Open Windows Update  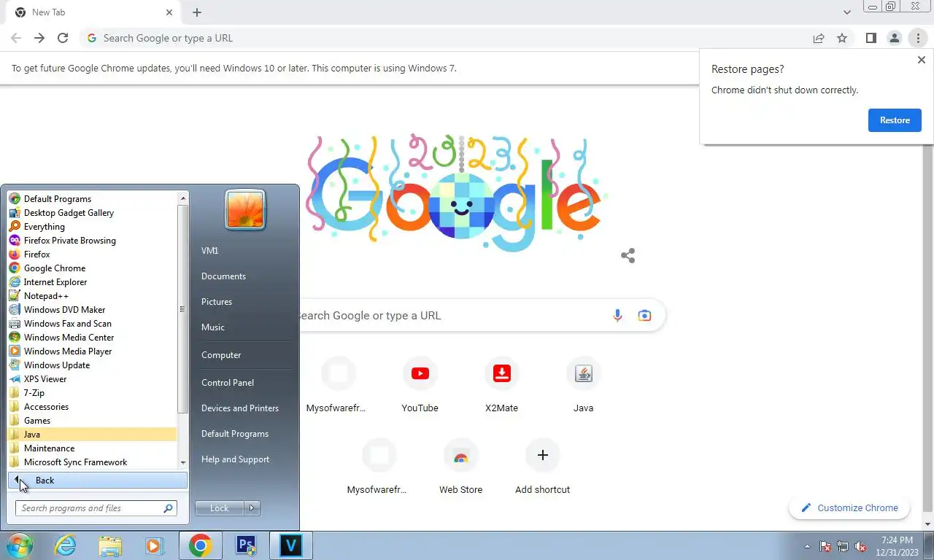point(92,365)
